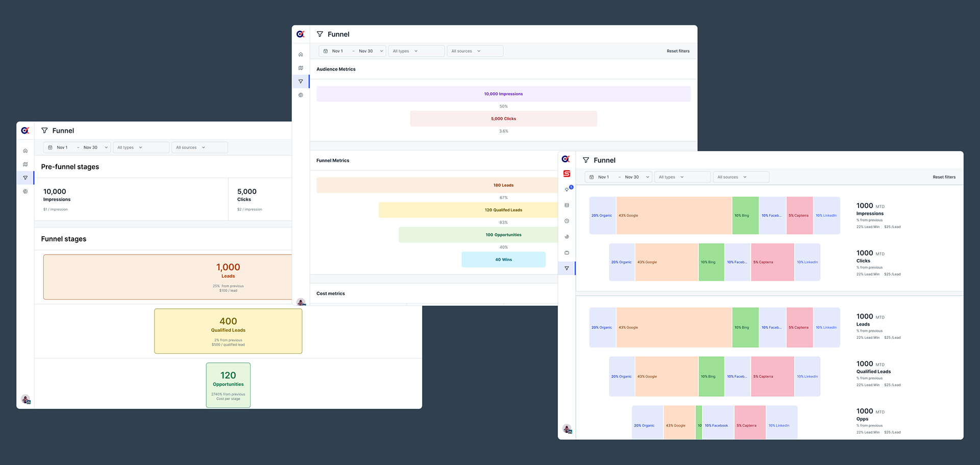Click the highlighted Funnel sidebar item
Viewport: 980px width, 465px height.
coord(567,268)
